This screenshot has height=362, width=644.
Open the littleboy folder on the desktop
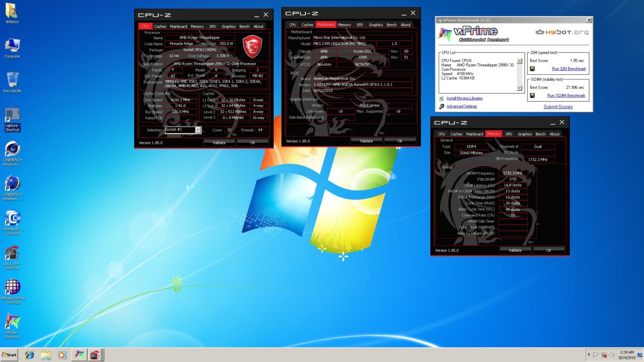(12, 13)
